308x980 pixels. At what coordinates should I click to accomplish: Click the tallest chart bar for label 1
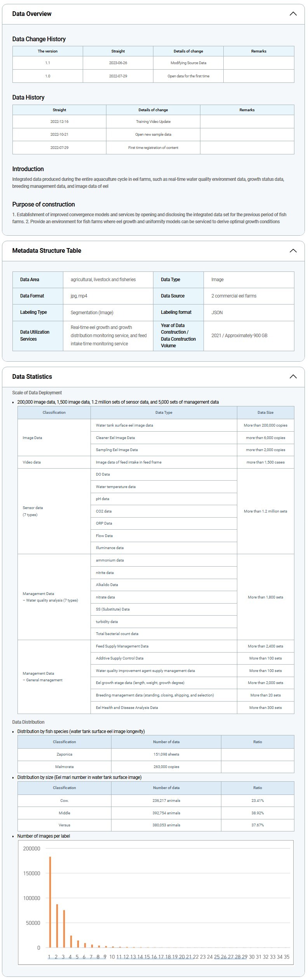[x=50, y=902]
